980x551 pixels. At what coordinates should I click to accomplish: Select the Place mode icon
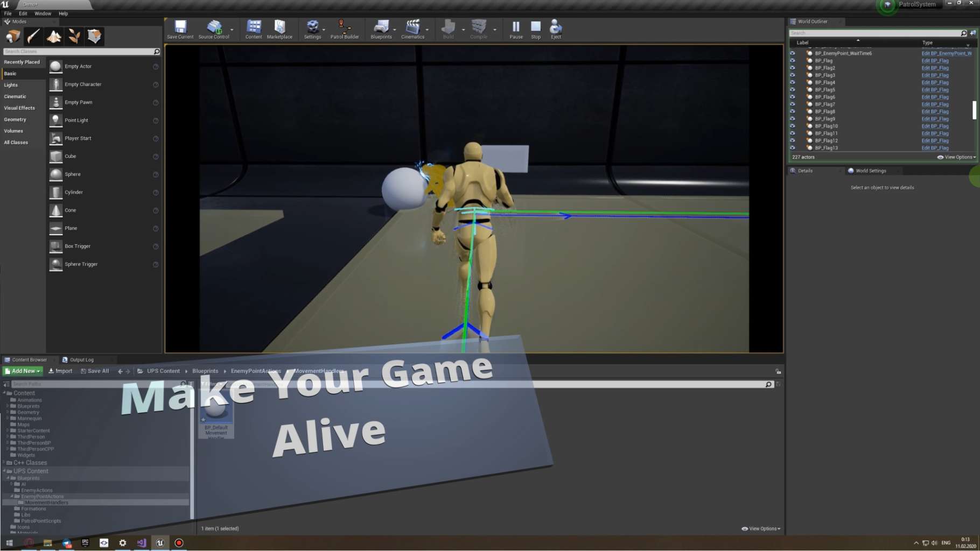[x=13, y=37]
